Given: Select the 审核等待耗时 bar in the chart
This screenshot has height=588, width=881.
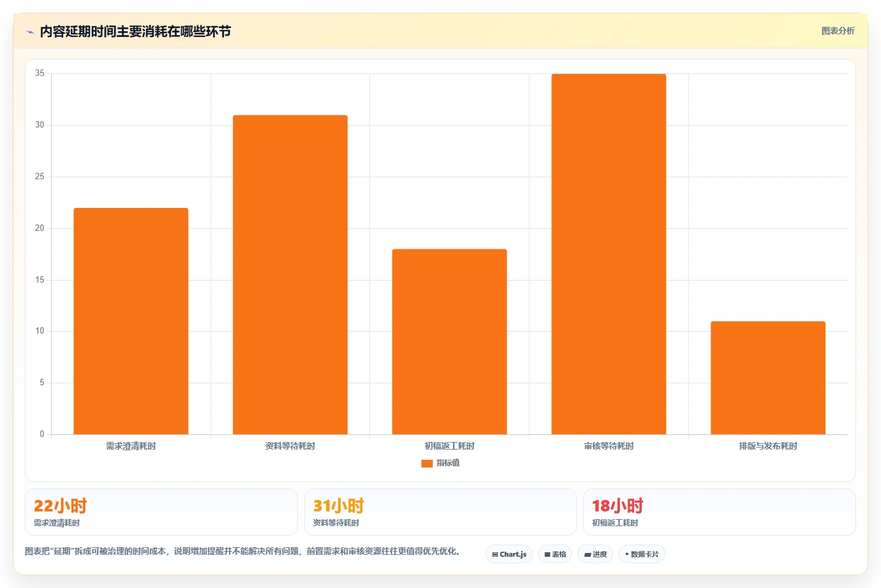Looking at the screenshot, I should [x=609, y=254].
